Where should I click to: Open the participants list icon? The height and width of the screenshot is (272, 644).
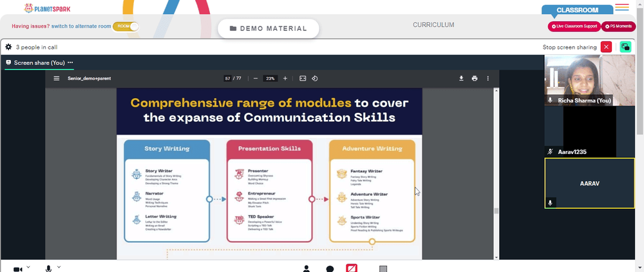pos(307,269)
